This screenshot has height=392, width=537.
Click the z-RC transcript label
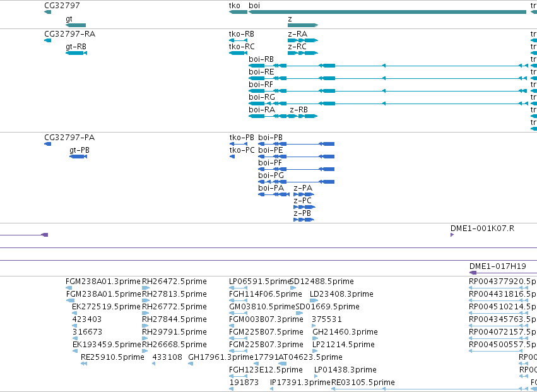point(297,47)
